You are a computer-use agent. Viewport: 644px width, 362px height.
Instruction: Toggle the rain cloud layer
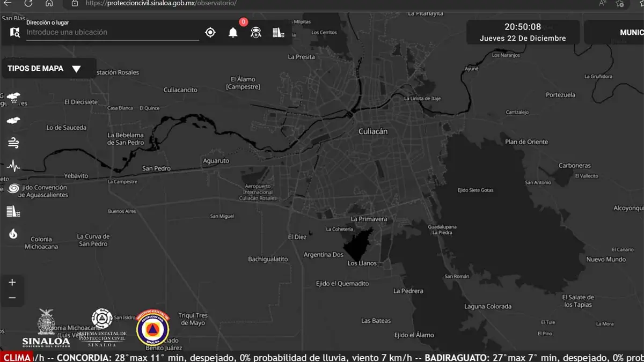point(13,98)
